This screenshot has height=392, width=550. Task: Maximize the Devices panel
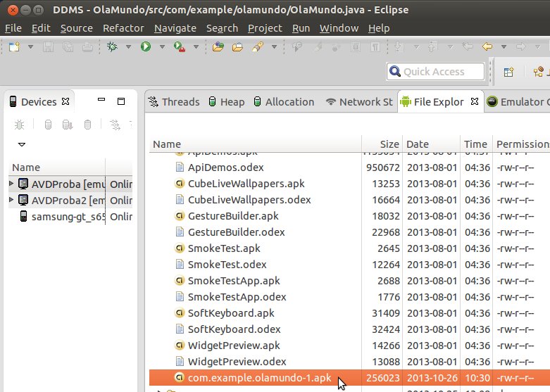[121, 101]
